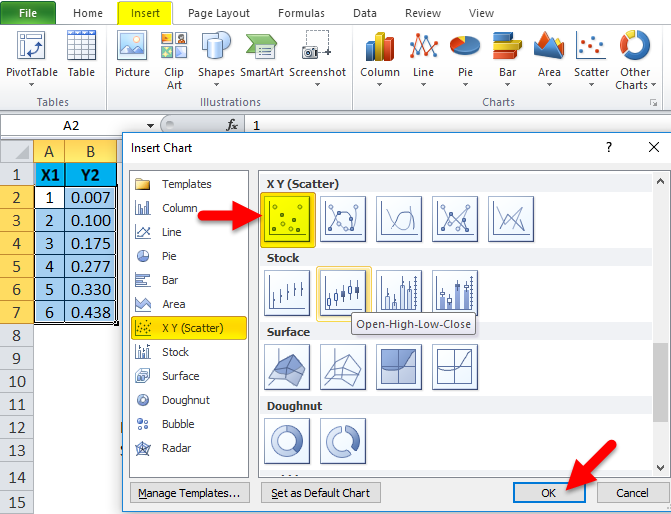Image resolution: width=671 pixels, height=514 pixels.
Task: Expand the Column chart dropdown arrow
Action: click(380, 85)
